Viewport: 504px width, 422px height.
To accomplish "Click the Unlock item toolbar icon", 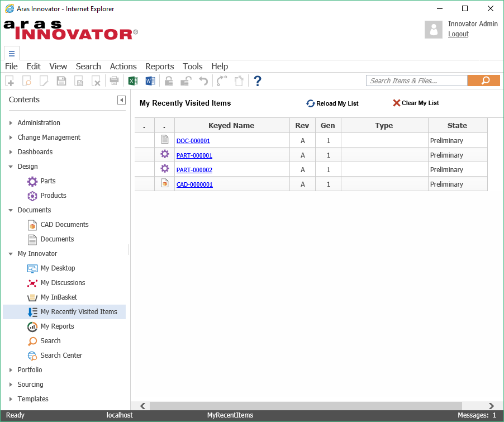I will point(186,80).
